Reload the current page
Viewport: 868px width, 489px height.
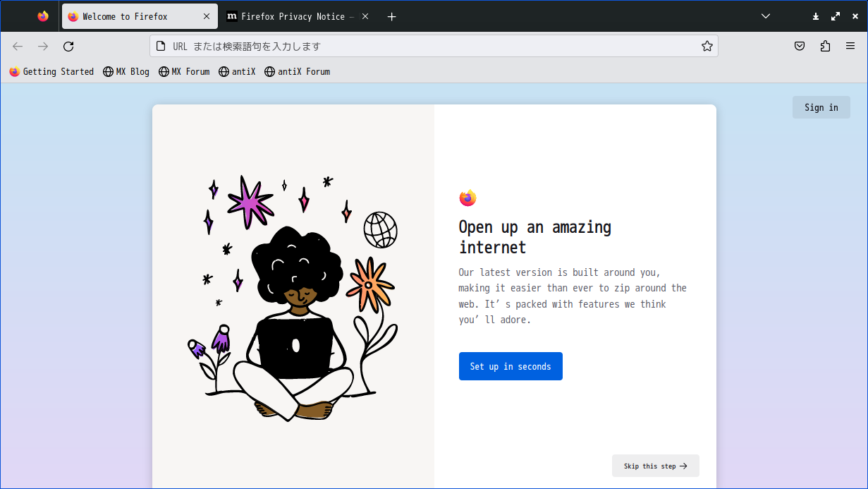pos(68,46)
